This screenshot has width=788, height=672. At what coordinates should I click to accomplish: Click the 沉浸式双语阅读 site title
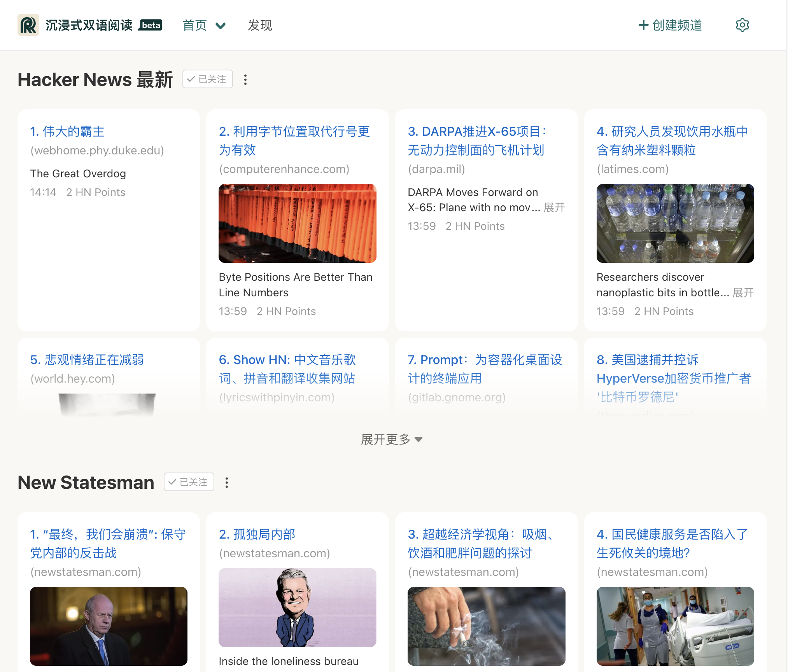point(89,25)
